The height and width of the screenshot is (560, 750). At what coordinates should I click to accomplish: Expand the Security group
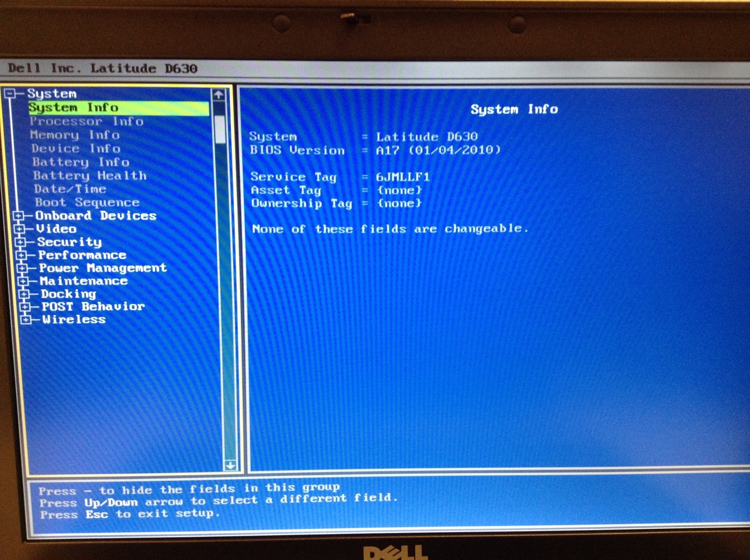pyautogui.click(x=21, y=242)
